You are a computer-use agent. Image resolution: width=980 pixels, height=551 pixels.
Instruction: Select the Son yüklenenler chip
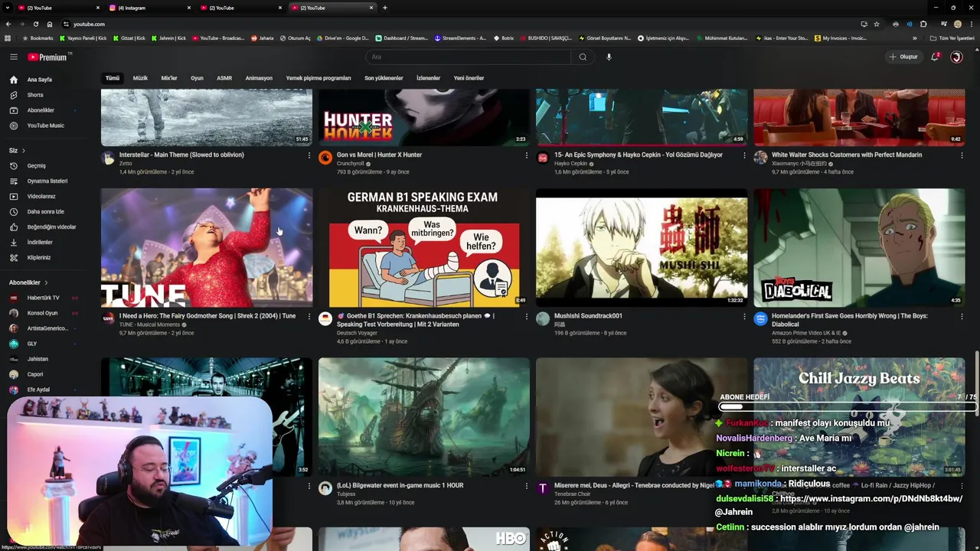click(x=384, y=78)
